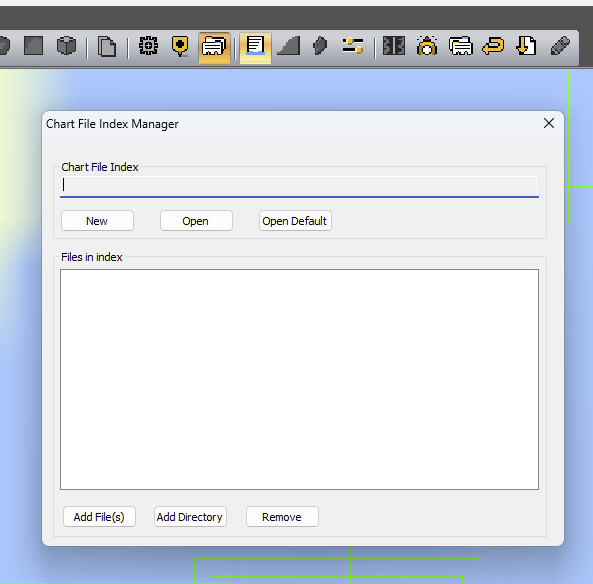
Task: Click the yellow location marker icon
Action: pyautogui.click(x=180, y=47)
